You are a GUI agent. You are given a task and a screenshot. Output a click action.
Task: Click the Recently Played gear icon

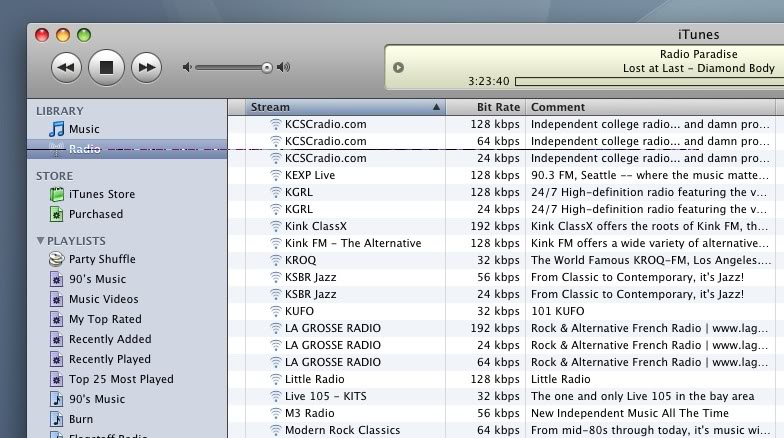point(56,359)
